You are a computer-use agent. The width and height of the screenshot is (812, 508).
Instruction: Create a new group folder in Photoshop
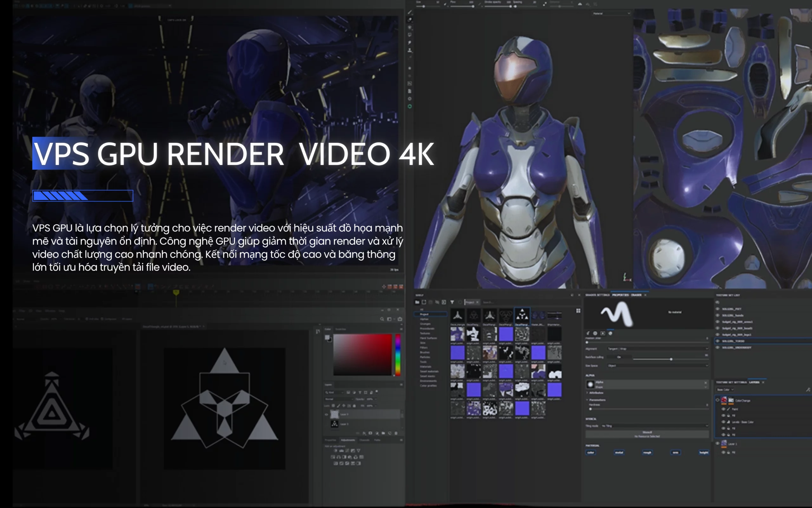[383, 433]
